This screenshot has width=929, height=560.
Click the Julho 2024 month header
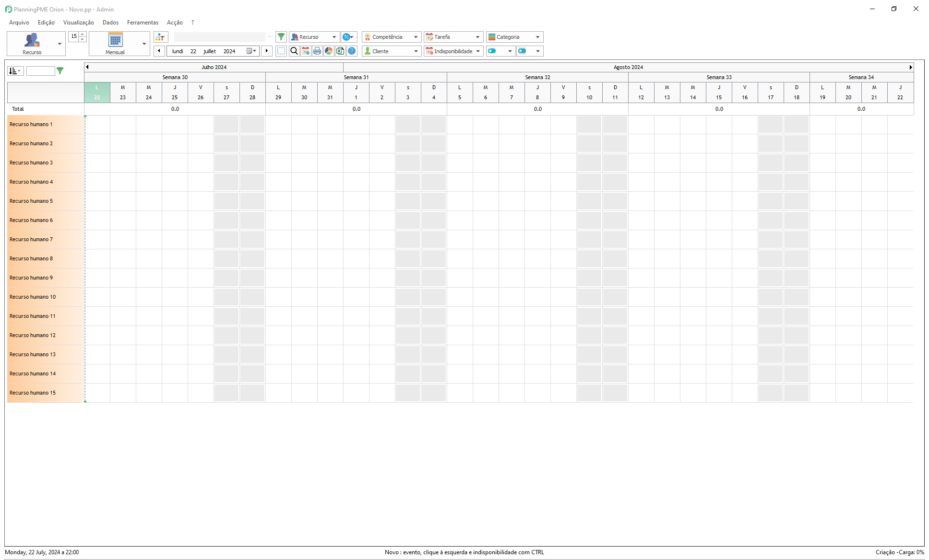pos(214,67)
